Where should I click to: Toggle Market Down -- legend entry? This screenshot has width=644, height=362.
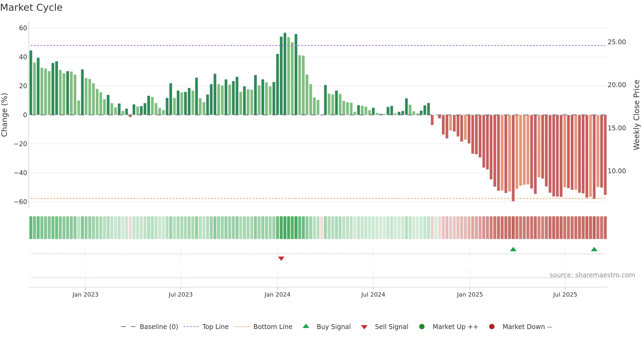click(x=520, y=327)
